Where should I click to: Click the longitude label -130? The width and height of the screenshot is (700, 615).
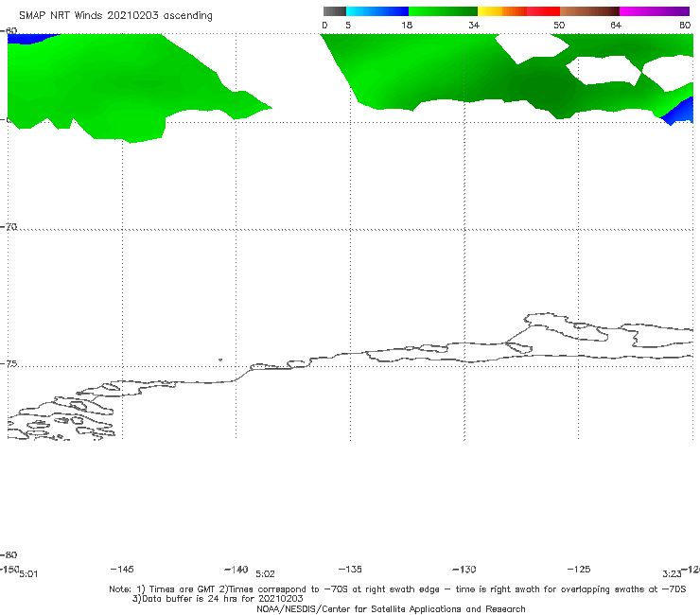click(464, 570)
